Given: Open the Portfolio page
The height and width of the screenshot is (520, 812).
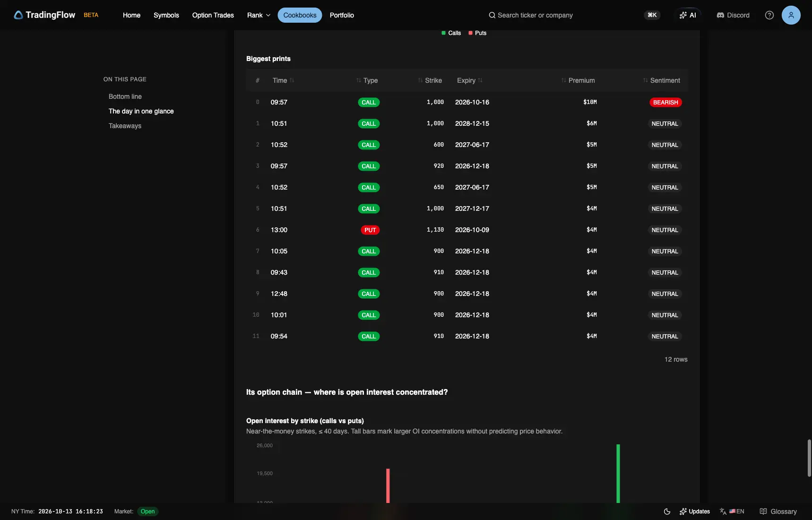Looking at the screenshot, I should click(x=342, y=15).
